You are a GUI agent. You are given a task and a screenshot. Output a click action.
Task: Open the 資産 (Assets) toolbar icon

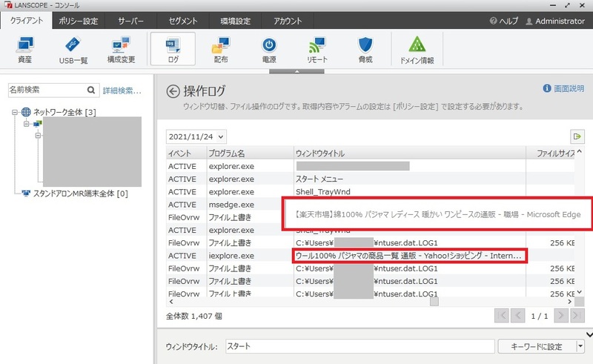pyautogui.click(x=24, y=50)
